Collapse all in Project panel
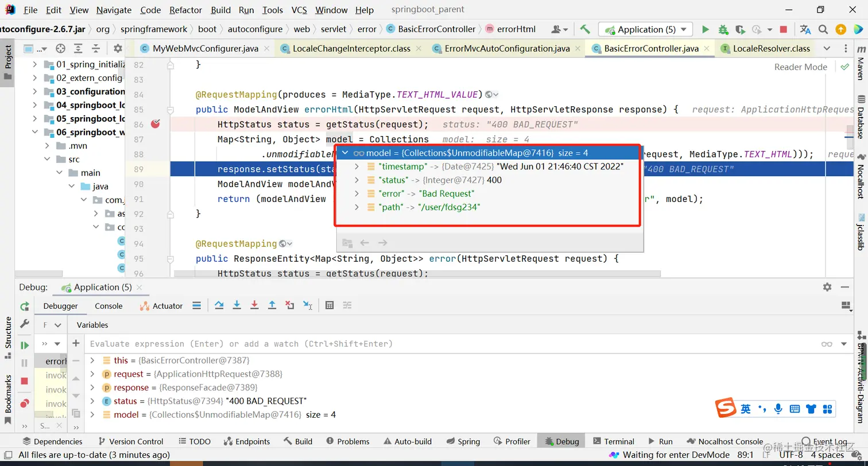 pyautogui.click(x=96, y=49)
